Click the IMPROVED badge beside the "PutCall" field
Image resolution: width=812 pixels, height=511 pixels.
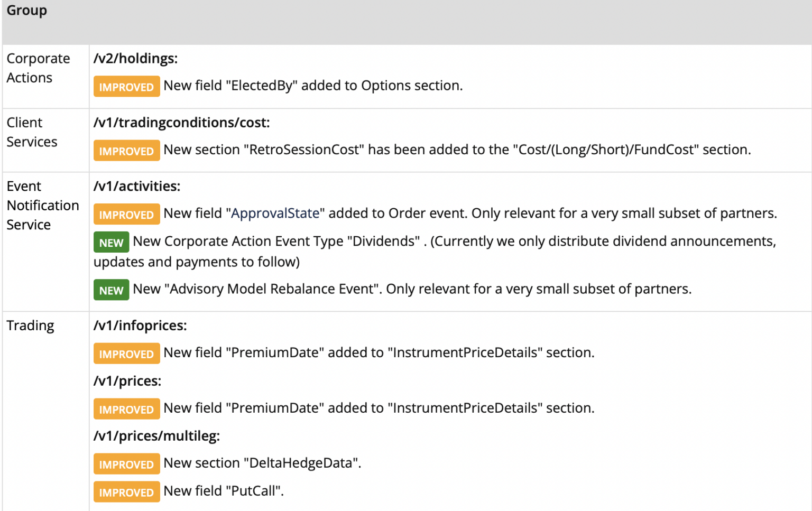(x=126, y=492)
